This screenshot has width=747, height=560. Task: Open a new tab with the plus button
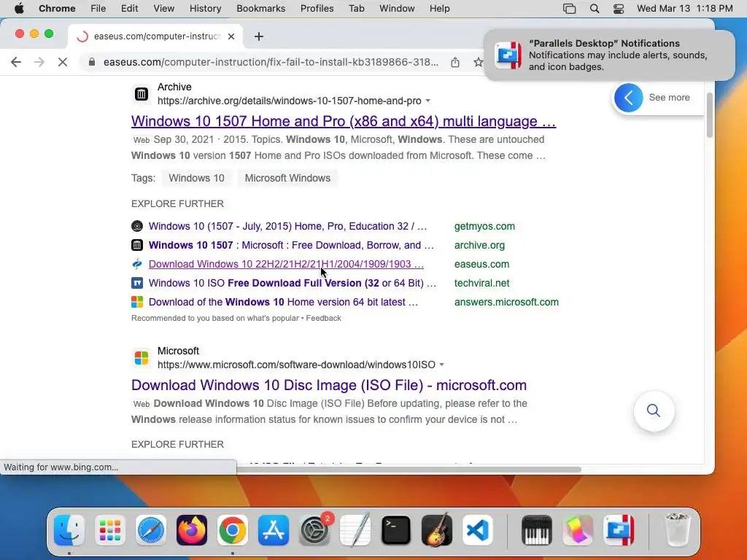[259, 36]
